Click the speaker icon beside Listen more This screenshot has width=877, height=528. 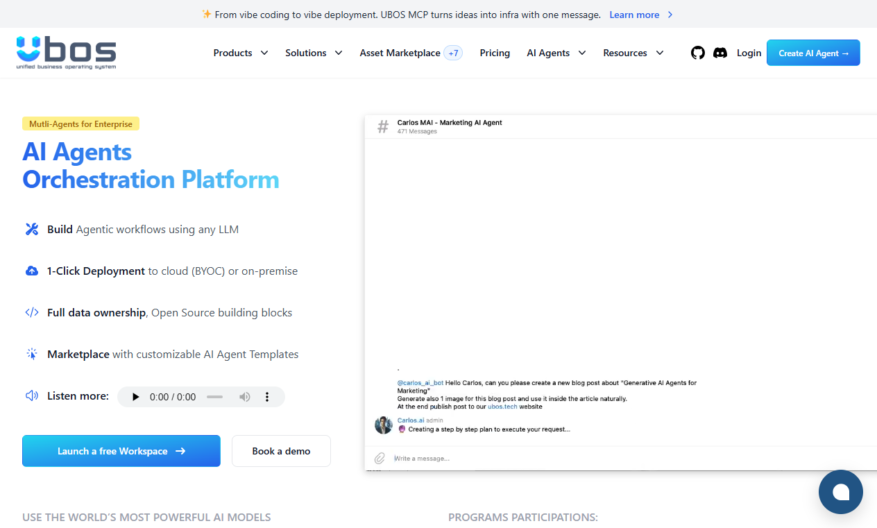coord(32,395)
